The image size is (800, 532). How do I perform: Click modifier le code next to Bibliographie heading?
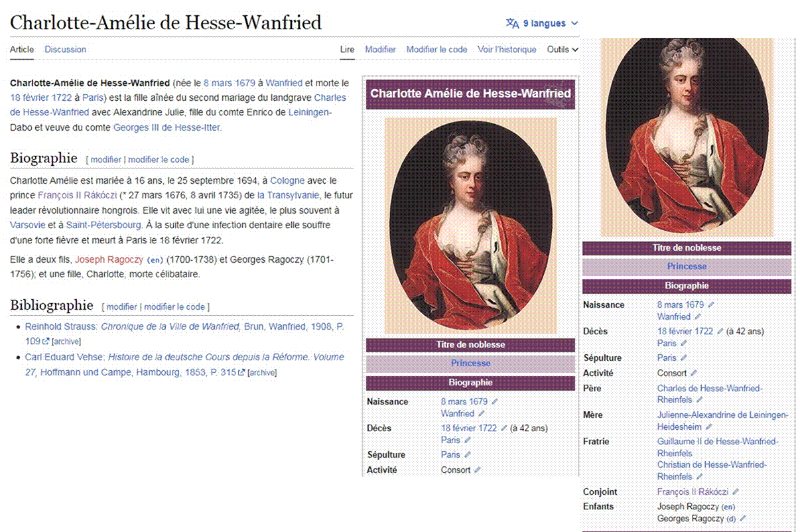[174, 307]
